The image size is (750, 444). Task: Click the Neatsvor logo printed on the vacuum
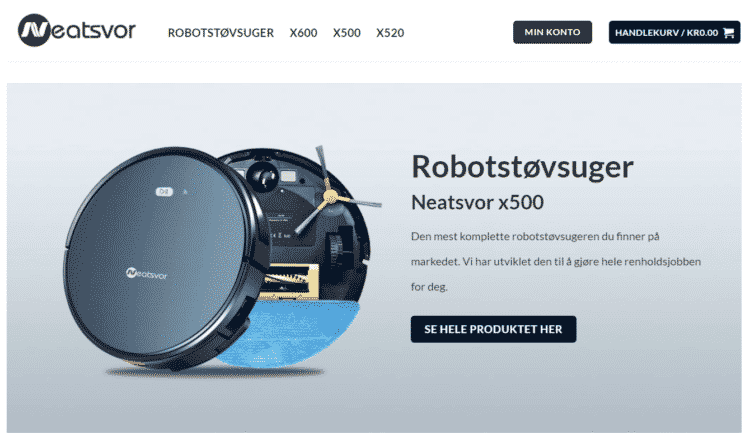(x=146, y=274)
